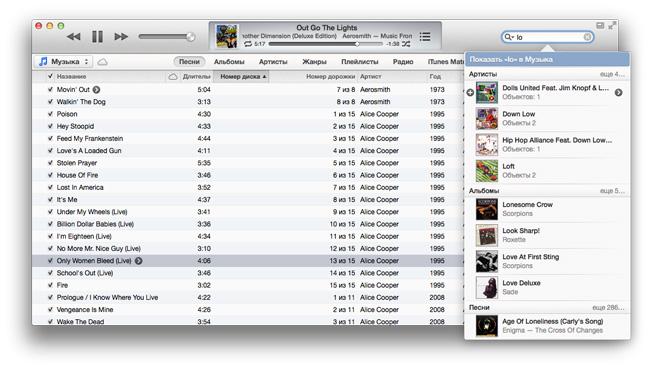Pause the playing song
650x369 pixels.
(97, 37)
